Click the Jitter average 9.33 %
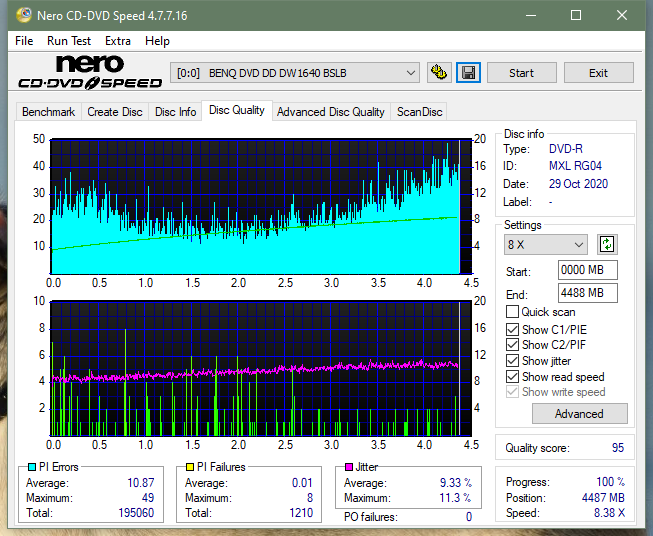Screen dimensions: 653x536 point(456,483)
